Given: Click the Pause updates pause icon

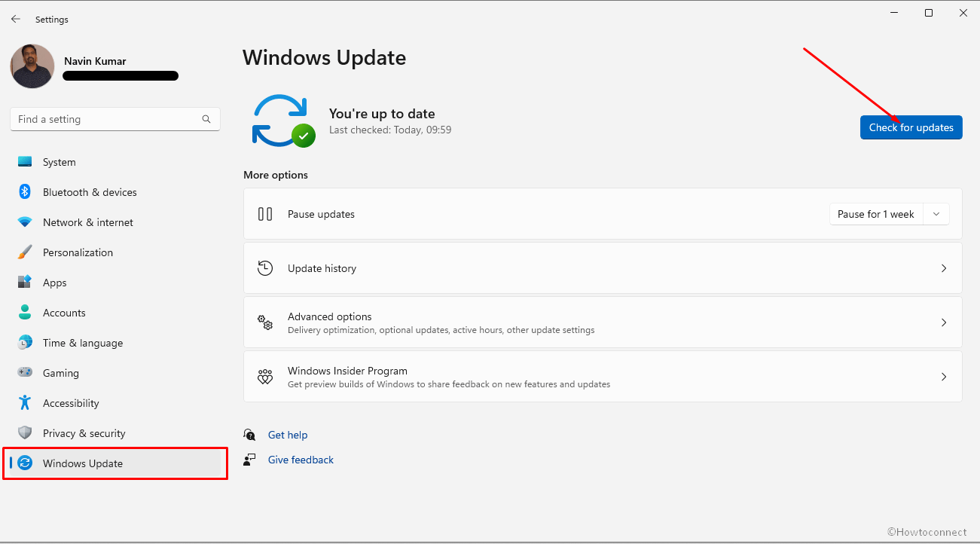Looking at the screenshot, I should pyautogui.click(x=265, y=214).
